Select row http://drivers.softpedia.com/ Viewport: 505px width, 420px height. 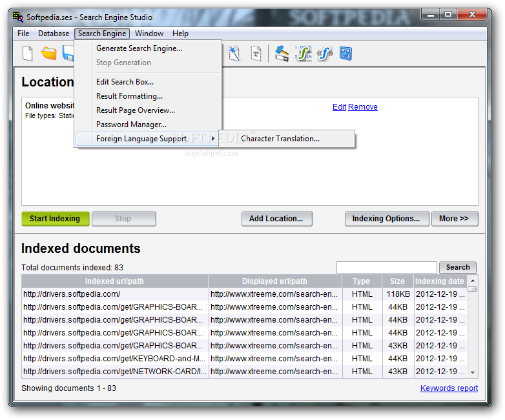point(244,294)
